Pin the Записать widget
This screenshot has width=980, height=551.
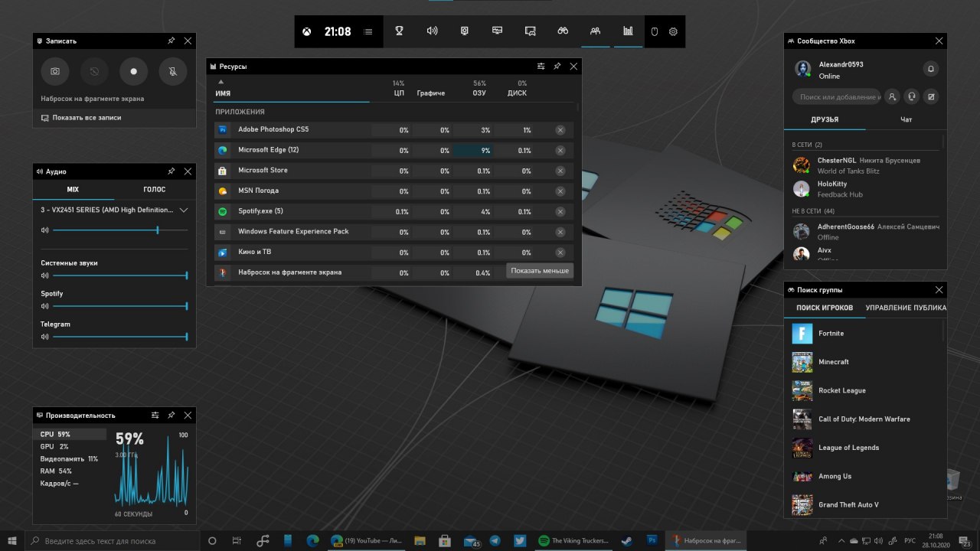pyautogui.click(x=171, y=41)
